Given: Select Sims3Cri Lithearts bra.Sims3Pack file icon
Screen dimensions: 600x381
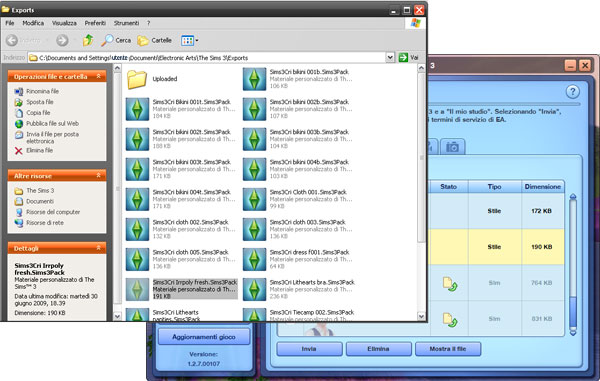Looking at the screenshot, I should tap(254, 290).
